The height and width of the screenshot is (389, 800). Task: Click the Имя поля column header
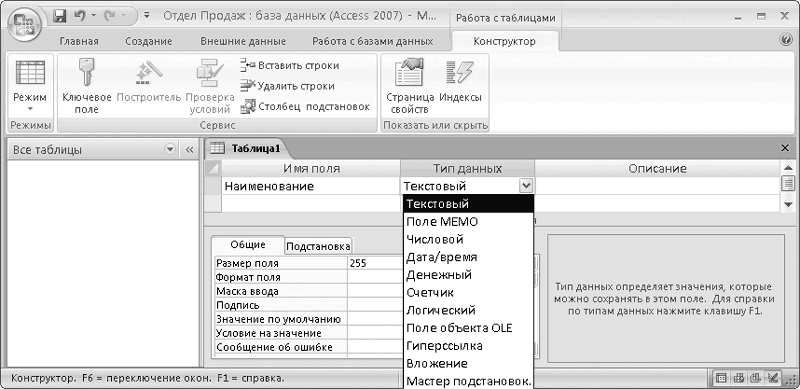point(311,168)
